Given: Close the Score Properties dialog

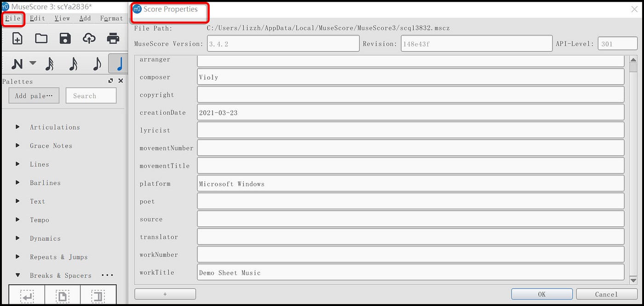Looking at the screenshot, I should pos(634,9).
